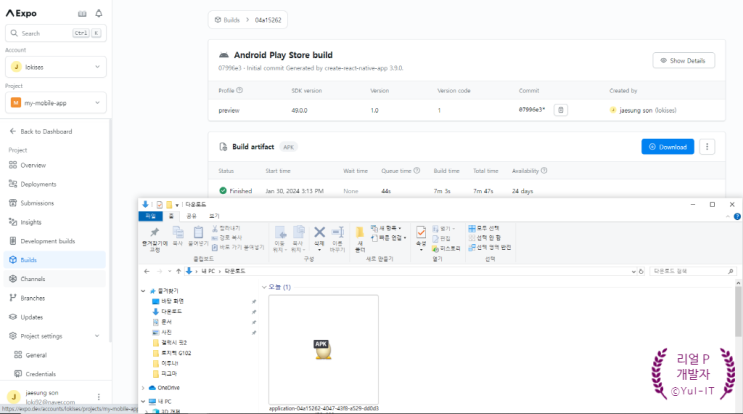The height and width of the screenshot is (414, 743).
Task: Click Paste shortcut in Explorer ribbon
Action: [x=238, y=247]
